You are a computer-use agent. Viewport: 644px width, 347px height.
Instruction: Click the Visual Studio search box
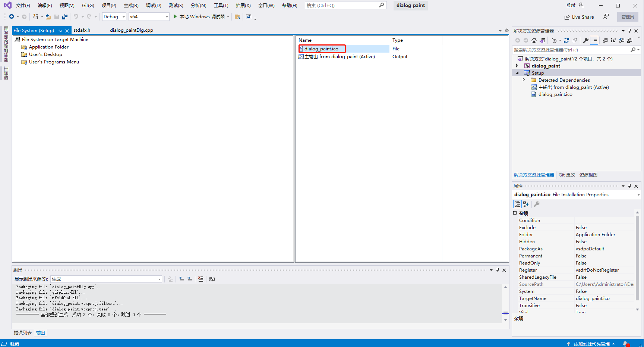pos(345,5)
